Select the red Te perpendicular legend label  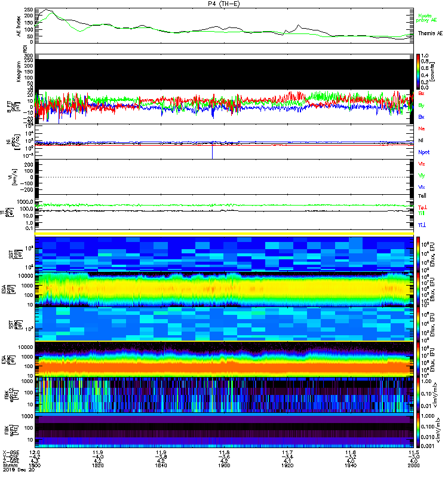tap(422, 207)
